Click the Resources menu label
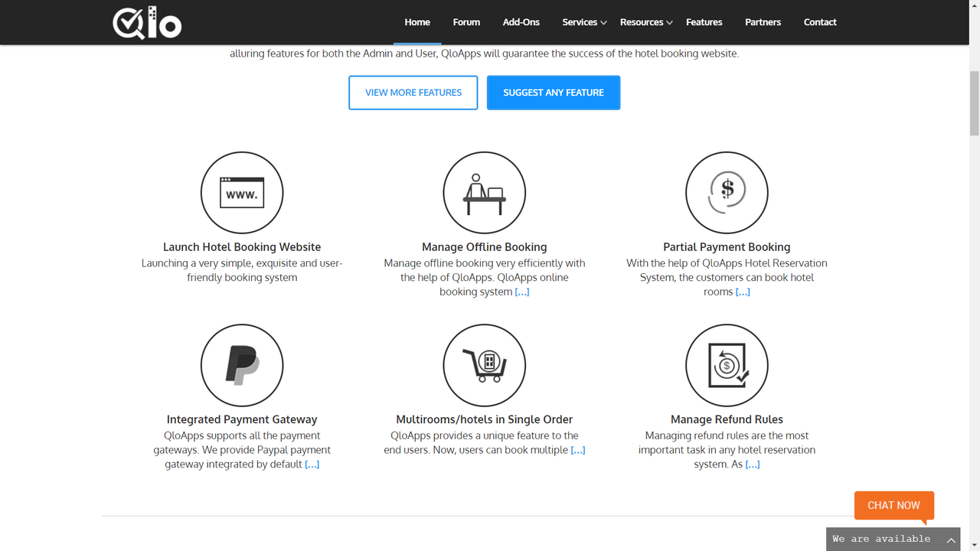Screen dimensions: 980x551 pos(642,22)
